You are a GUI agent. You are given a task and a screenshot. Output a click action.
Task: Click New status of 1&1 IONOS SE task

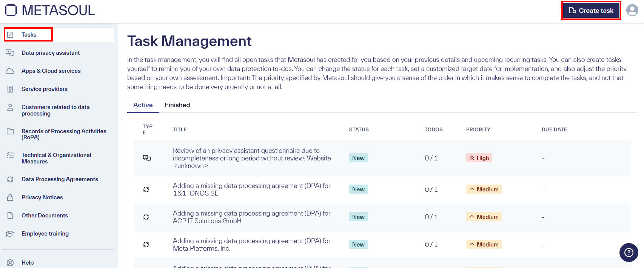coord(358,189)
